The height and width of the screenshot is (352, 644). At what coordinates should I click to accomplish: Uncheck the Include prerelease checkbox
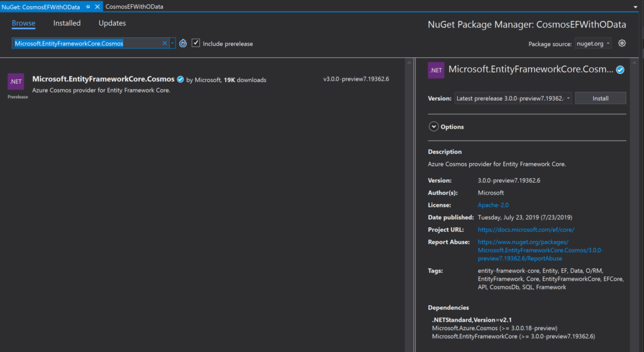pyautogui.click(x=196, y=43)
